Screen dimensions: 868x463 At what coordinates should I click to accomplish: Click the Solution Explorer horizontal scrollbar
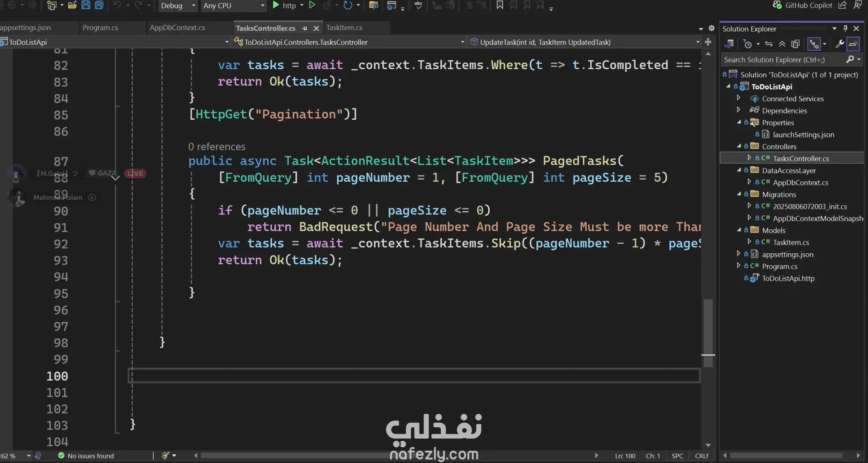click(786, 456)
